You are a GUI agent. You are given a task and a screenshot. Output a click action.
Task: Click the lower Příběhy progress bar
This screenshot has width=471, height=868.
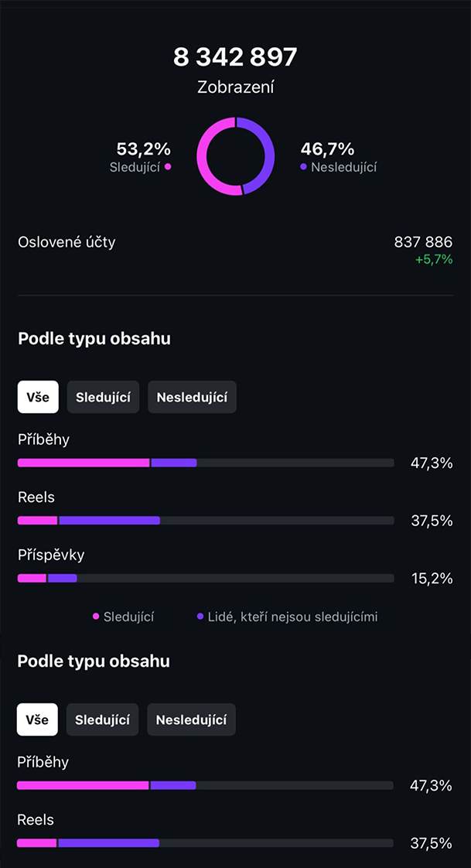[205, 785]
